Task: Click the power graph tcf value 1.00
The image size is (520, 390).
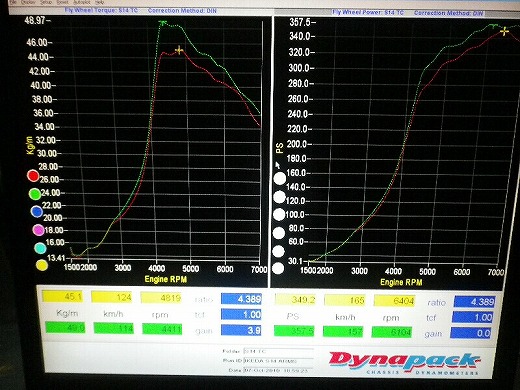Action: [x=473, y=317]
